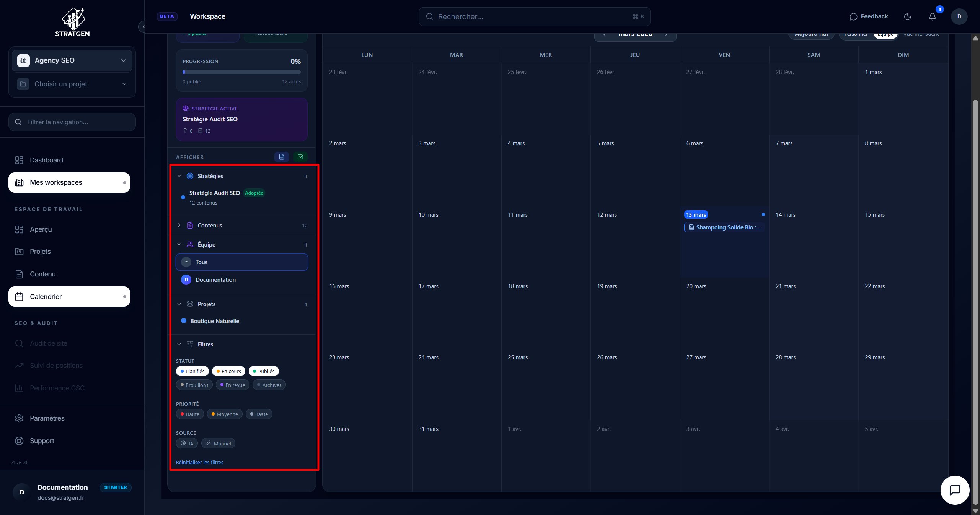980x515 pixels.
Task: Collapse the Filtres section
Action: click(205, 344)
